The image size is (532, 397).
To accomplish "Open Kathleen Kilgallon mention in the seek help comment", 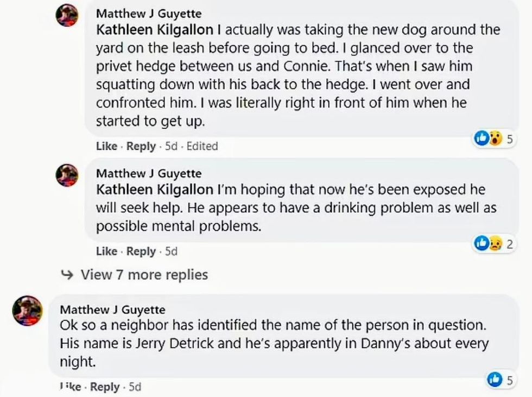I will (x=154, y=190).
